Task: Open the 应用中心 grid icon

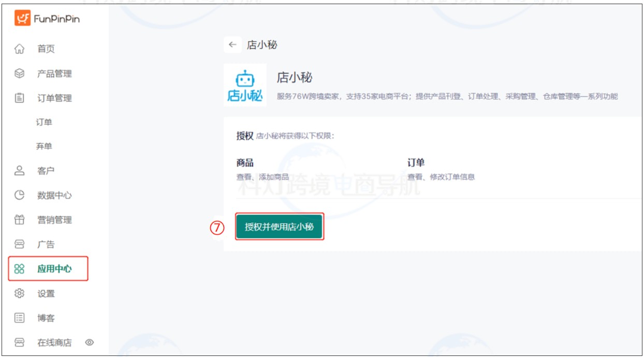Action: 18,268
